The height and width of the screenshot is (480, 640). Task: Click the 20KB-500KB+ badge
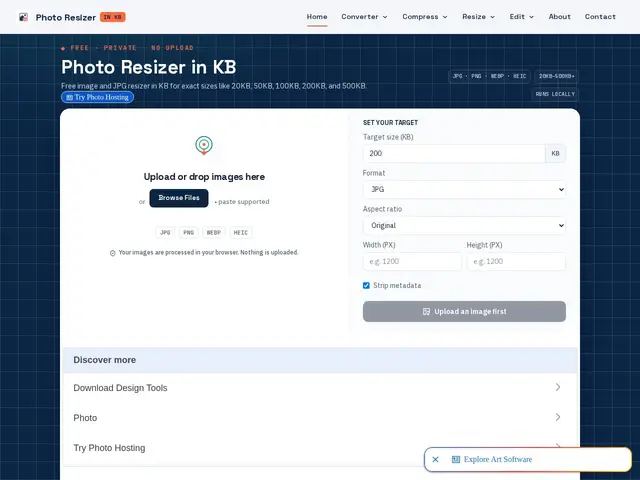click(556, 76)
